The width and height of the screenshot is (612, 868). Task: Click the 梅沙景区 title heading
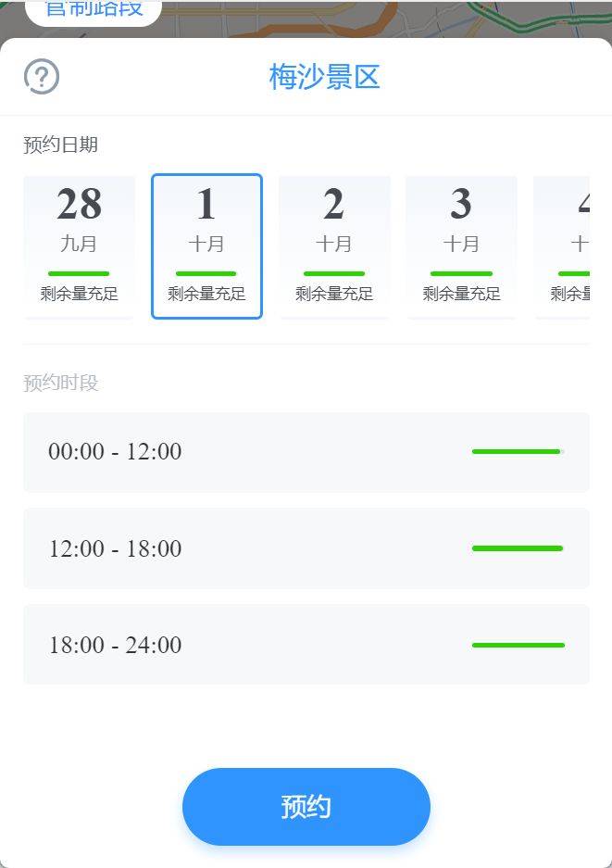pos(324,76)
